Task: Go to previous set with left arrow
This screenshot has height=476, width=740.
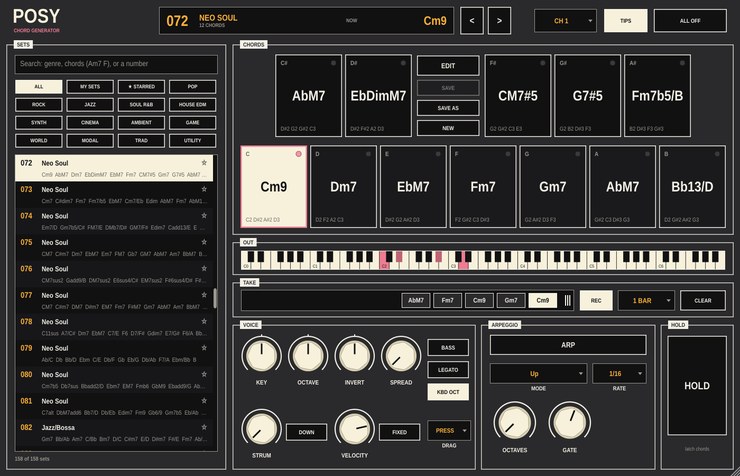Action: pos(471,21)
